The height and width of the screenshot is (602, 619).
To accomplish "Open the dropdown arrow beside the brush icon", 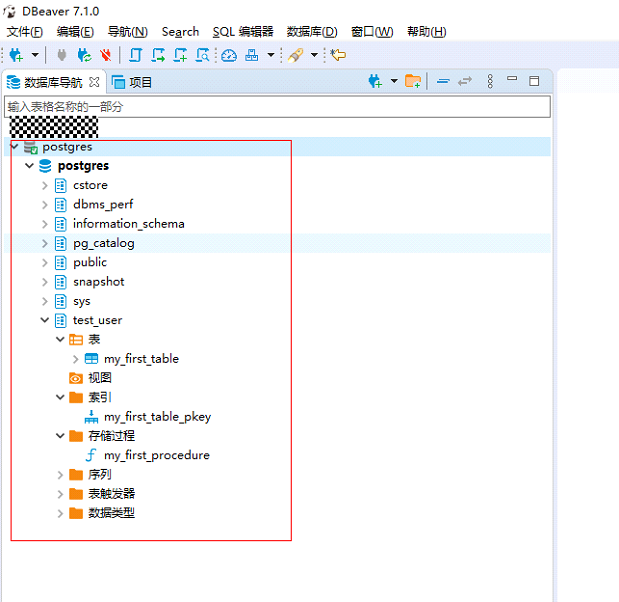I will click(x=314, y=55).
